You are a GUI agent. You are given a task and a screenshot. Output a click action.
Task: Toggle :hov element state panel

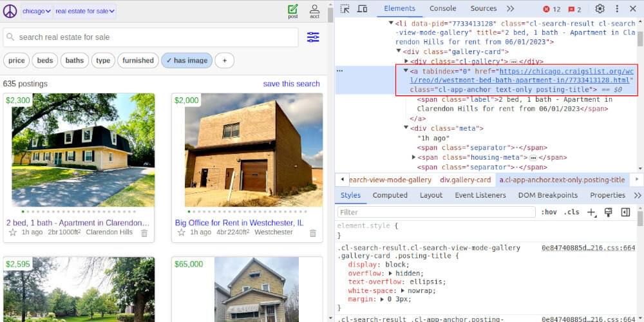[549, 213]
